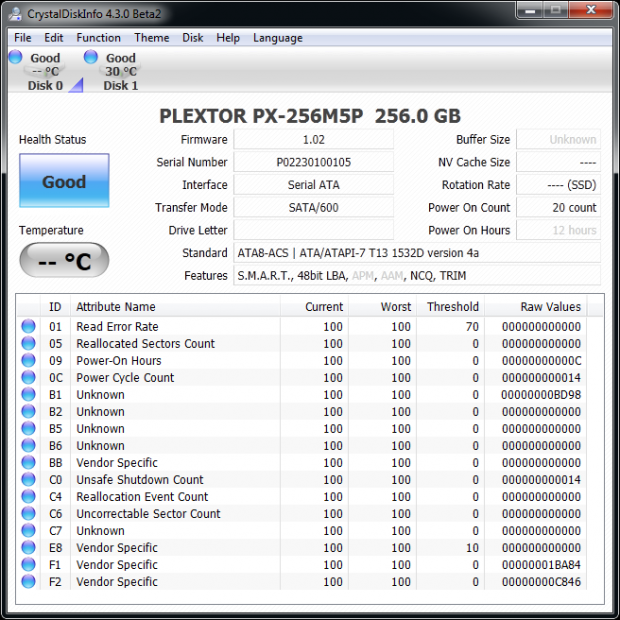Image resolution: width=620 pixels, height=620 pixels.
Task: Click raw value 00000000BD98
Action: click(x=541, y=395)
